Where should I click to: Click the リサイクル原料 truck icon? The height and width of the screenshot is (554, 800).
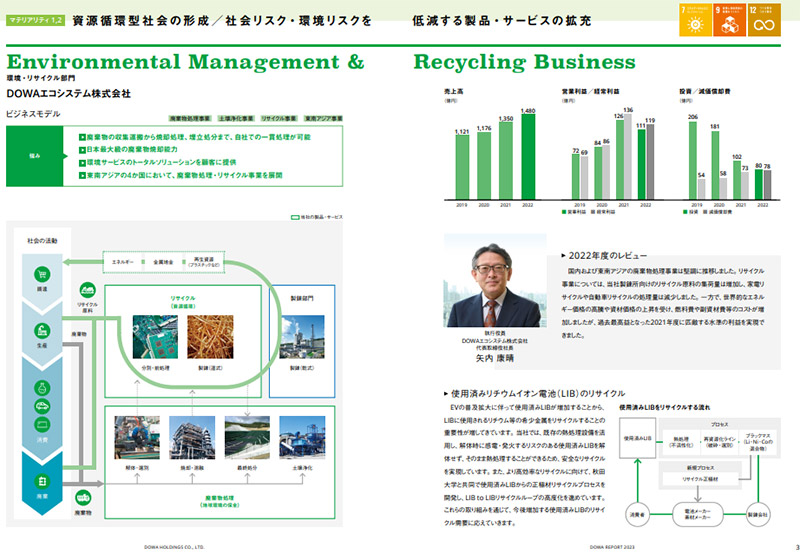coord(88,290)
